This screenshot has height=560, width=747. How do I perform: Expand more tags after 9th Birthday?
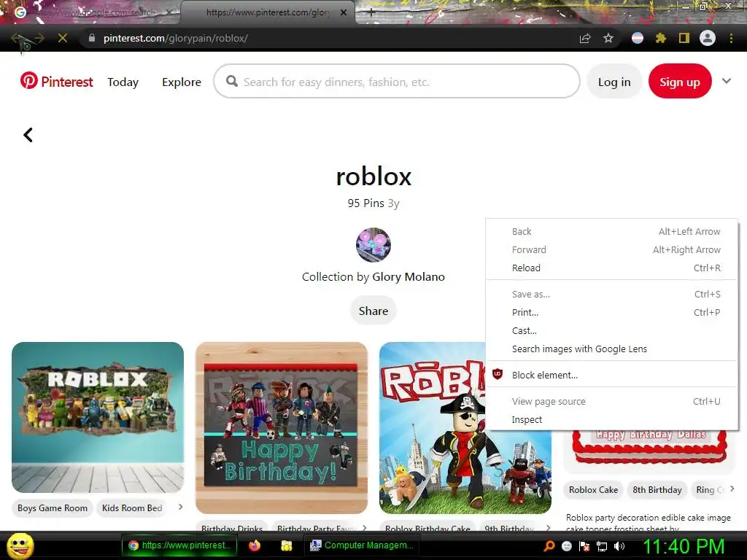pyautogui.click(x=549, y=528)
